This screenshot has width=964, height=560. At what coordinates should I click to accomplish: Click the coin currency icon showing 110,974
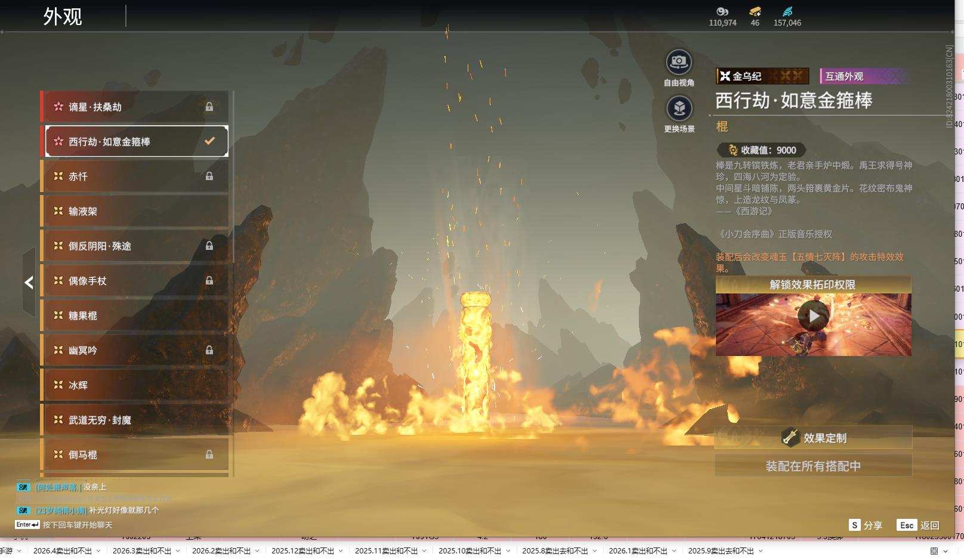point(722,12)
